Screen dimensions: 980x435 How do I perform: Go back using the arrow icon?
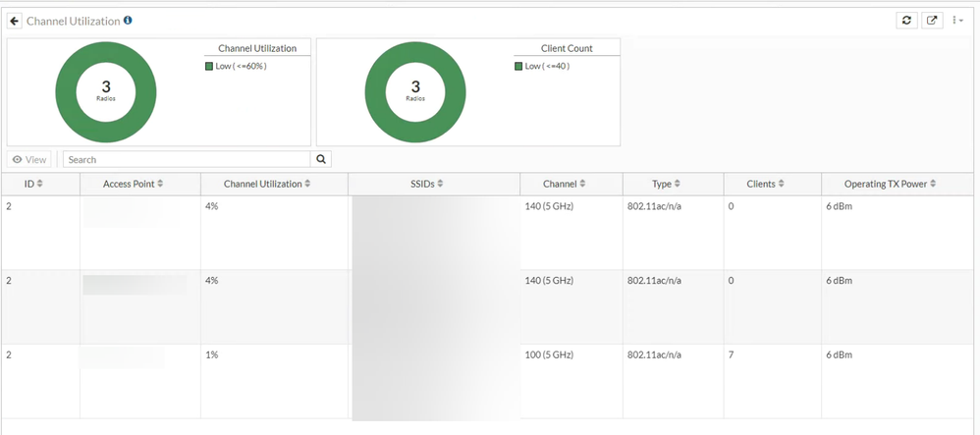coord(15,21)
